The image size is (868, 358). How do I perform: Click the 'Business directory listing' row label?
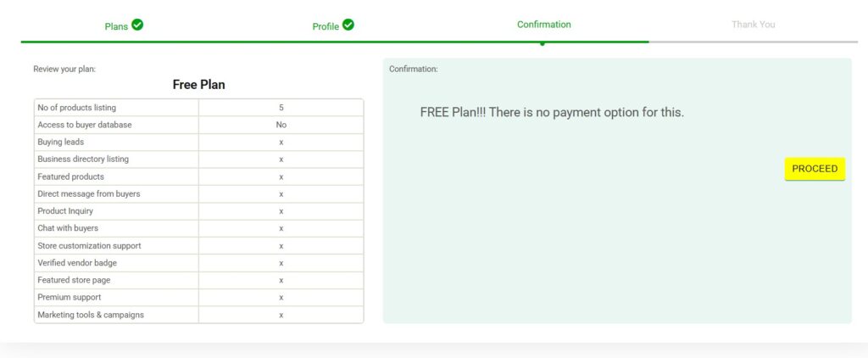point(83,159)
